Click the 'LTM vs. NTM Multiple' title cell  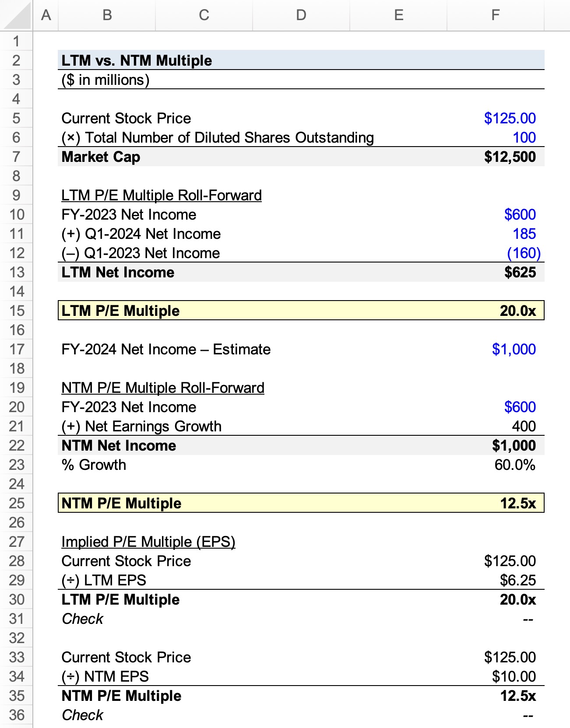(x=137, y=60)
